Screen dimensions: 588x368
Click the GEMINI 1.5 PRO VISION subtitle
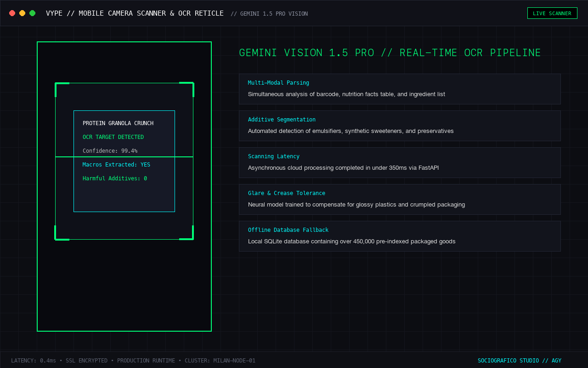click(269, 14)
